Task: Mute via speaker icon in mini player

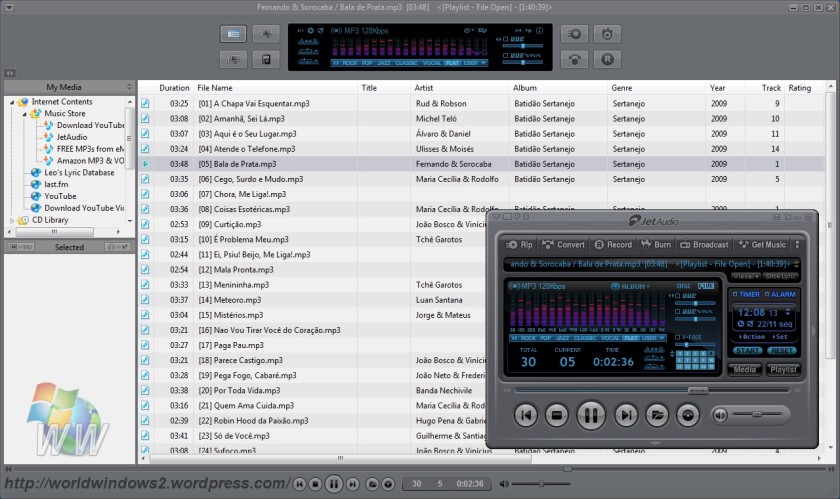Action: coord(720,414)
